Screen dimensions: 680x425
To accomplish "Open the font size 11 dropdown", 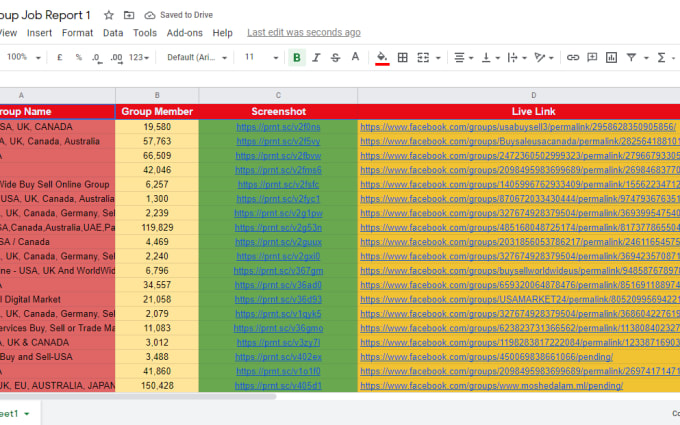I will tap(261, 57).
